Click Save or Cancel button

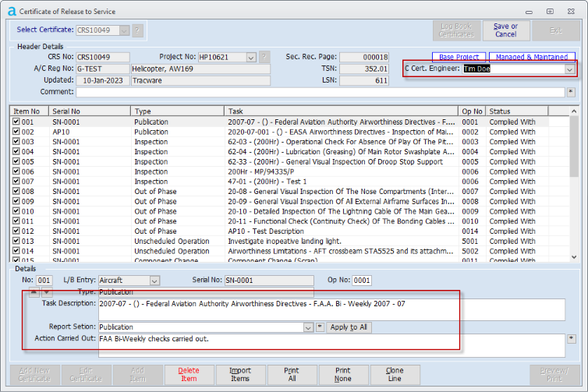coord(506,30)
